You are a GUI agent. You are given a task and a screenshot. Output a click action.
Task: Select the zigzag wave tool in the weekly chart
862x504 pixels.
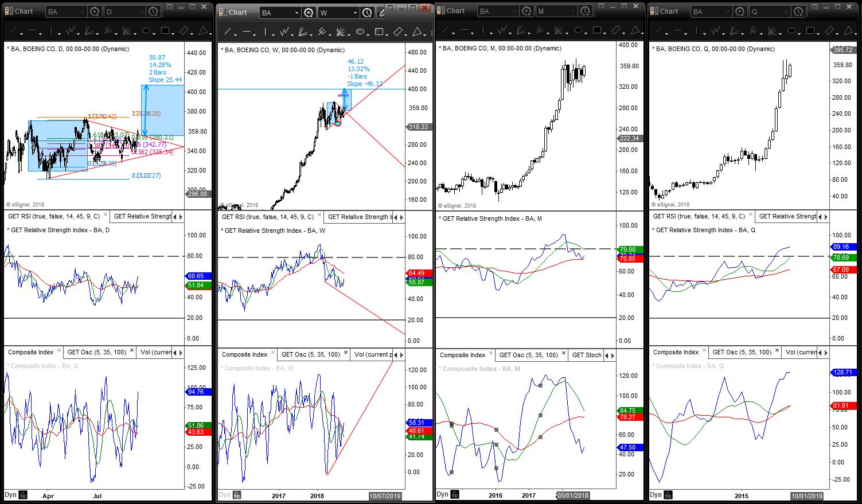click(285, 32)
